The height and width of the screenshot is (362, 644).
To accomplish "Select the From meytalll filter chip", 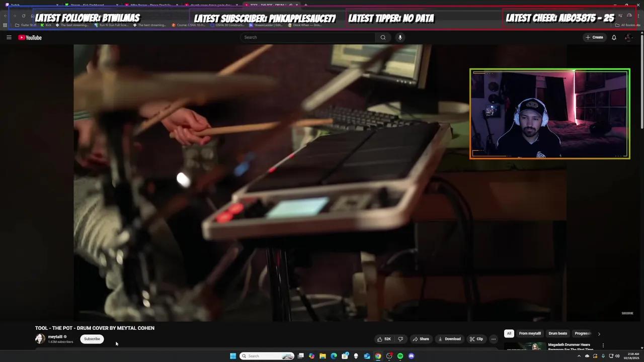I will 530,333.
